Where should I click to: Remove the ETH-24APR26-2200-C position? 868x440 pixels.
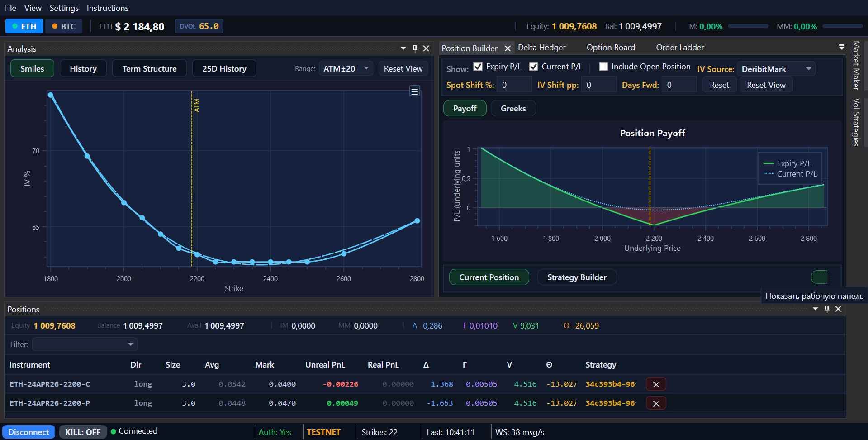[x=656, y=384]
